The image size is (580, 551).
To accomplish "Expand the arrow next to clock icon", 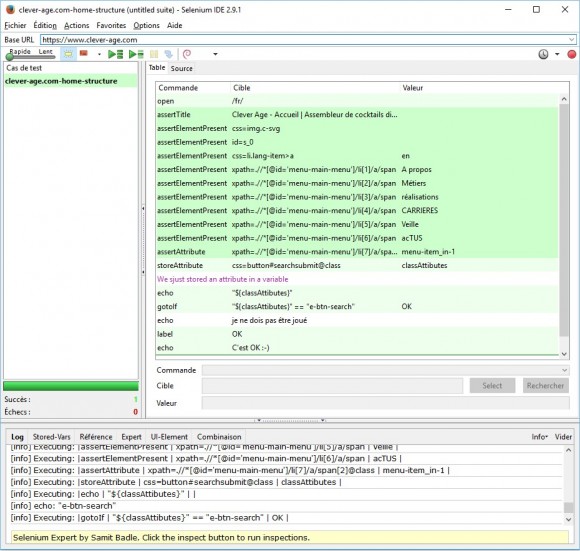I will coord(557,54).
